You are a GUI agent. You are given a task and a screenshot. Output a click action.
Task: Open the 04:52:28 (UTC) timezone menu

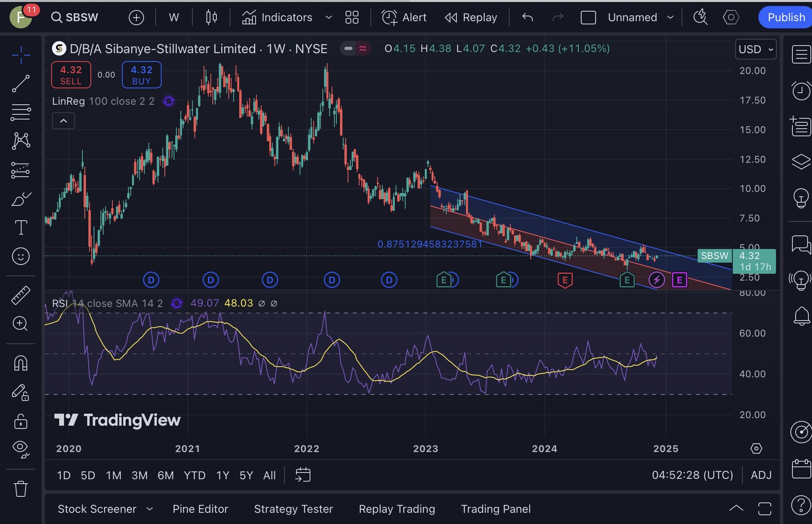point(692,475)
